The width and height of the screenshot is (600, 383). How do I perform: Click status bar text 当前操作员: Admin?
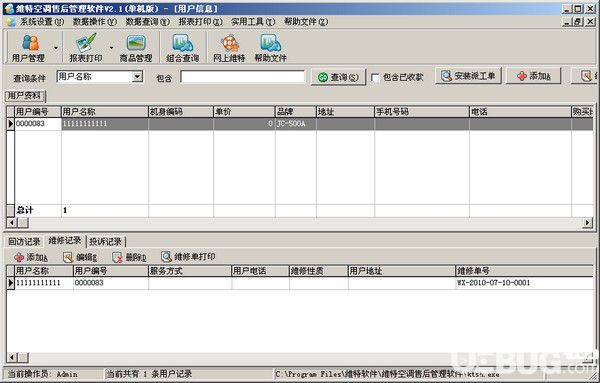pos(42,374)
